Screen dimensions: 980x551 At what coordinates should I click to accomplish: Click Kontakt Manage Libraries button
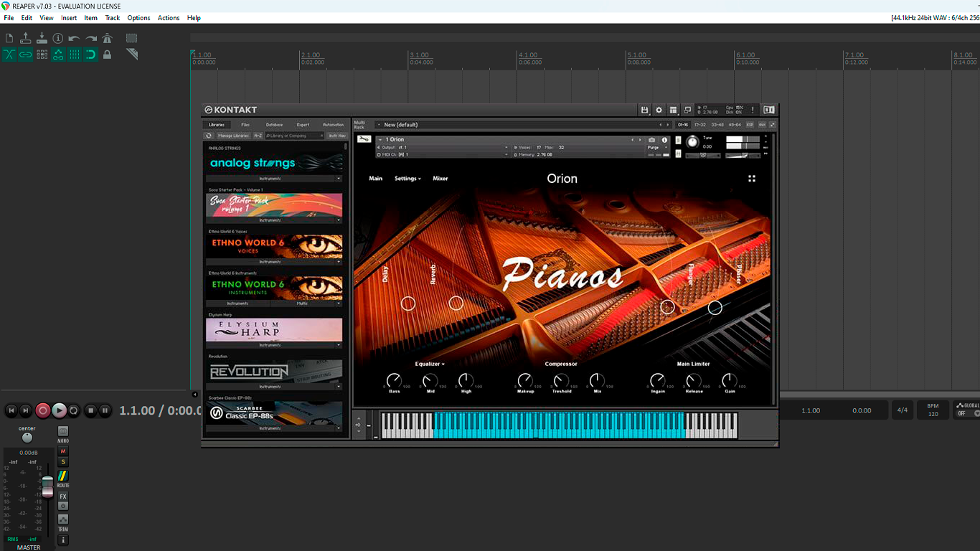click(x=233, y=136)
